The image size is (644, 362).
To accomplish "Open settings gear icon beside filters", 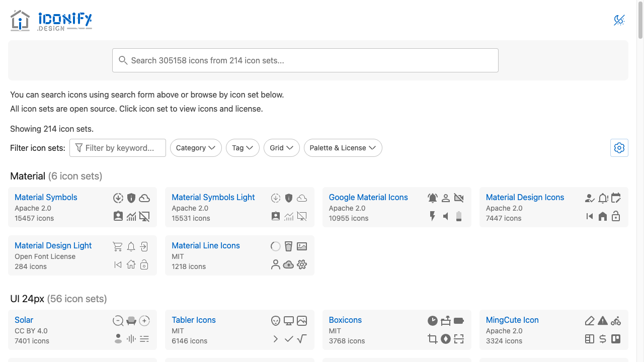I will [x=619, y=148].
